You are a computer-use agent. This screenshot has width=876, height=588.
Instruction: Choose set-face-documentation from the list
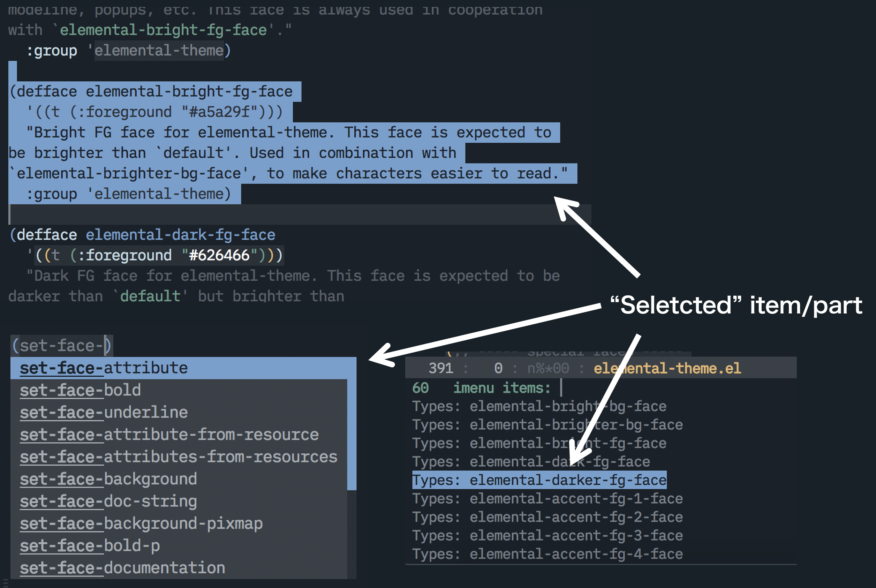[x=179, y=568]
